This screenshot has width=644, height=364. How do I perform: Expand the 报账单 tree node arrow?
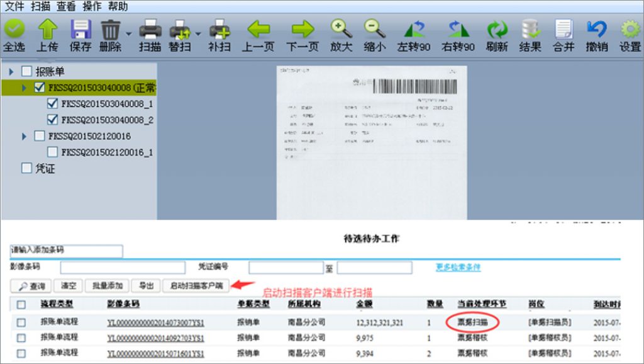11,72
